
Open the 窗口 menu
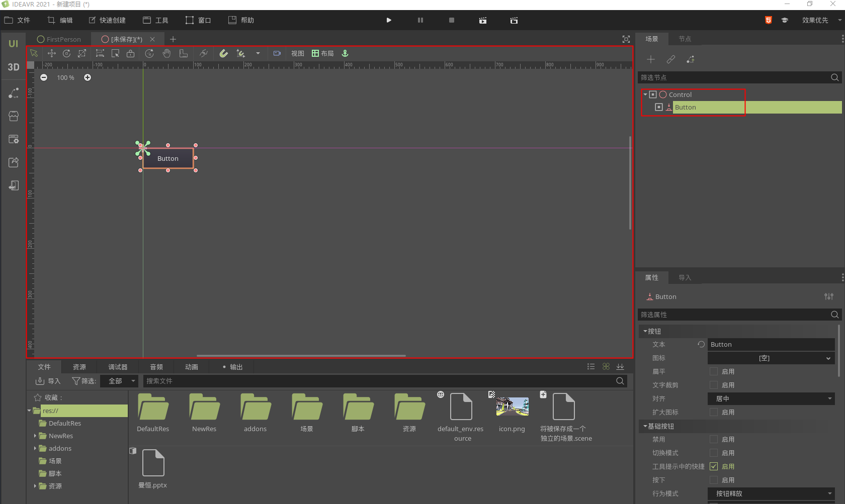pos(199,20)
